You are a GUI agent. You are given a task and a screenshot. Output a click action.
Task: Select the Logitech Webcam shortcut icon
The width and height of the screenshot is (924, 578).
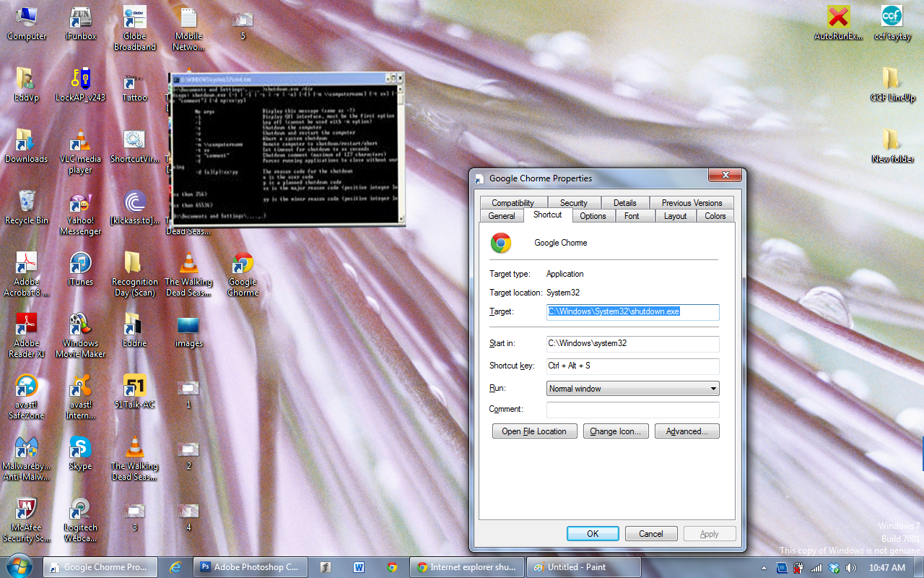pos(81,519)
